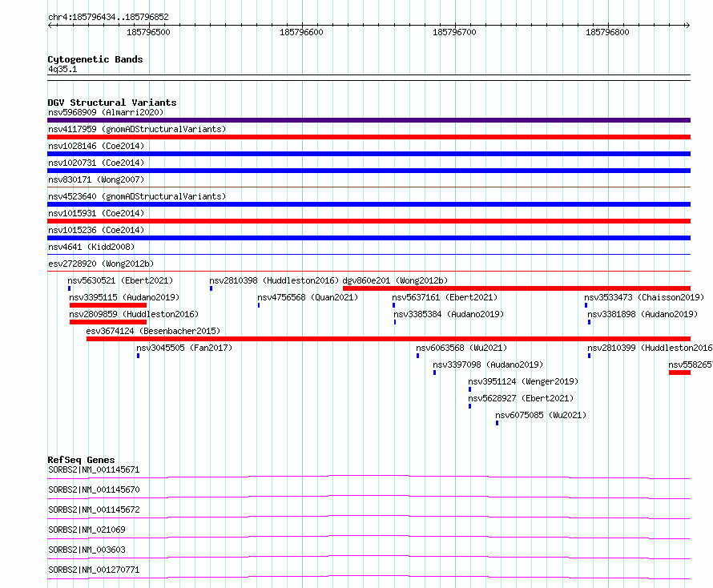Open SORBS2|NM_001145670 transcript
The image size is (713, 588).
[94, 489]
